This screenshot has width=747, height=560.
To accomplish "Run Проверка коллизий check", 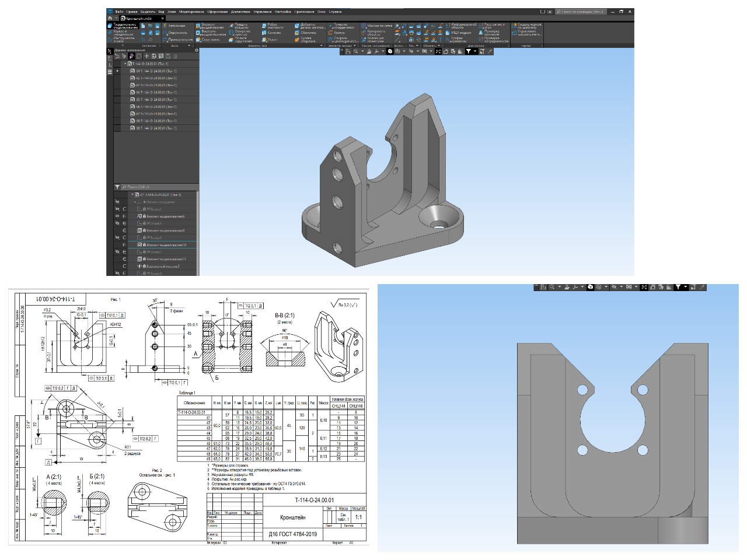I will [488, 33].
